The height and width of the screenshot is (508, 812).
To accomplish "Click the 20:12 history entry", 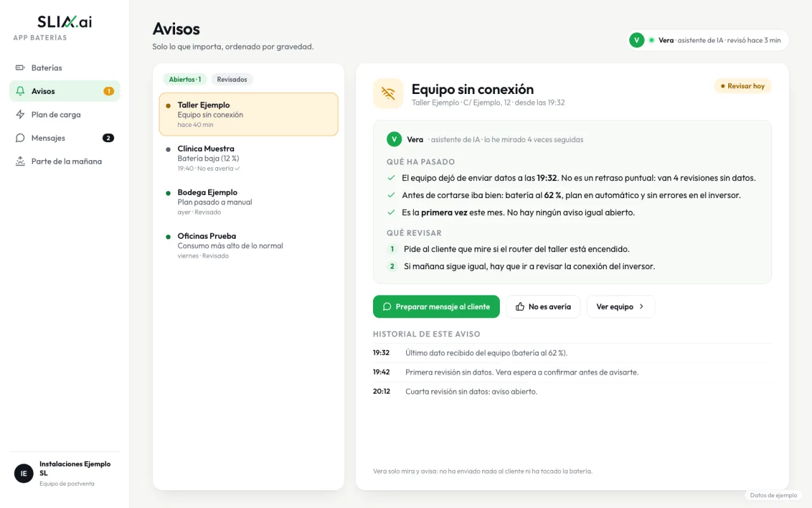I will pyautogui.click(x=572, y=392).
